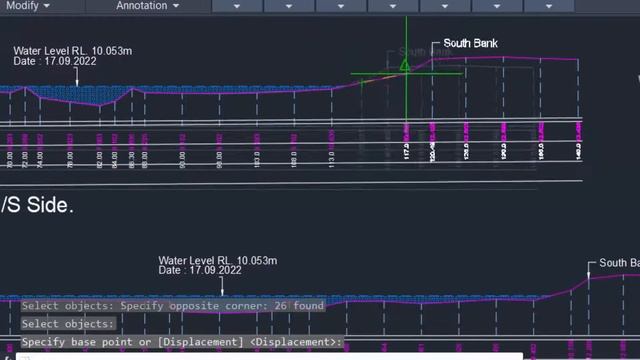The image size is (640, 360).
Task: Select the white 'South Bank' label of the upper profile
Action: coord(470,43)
